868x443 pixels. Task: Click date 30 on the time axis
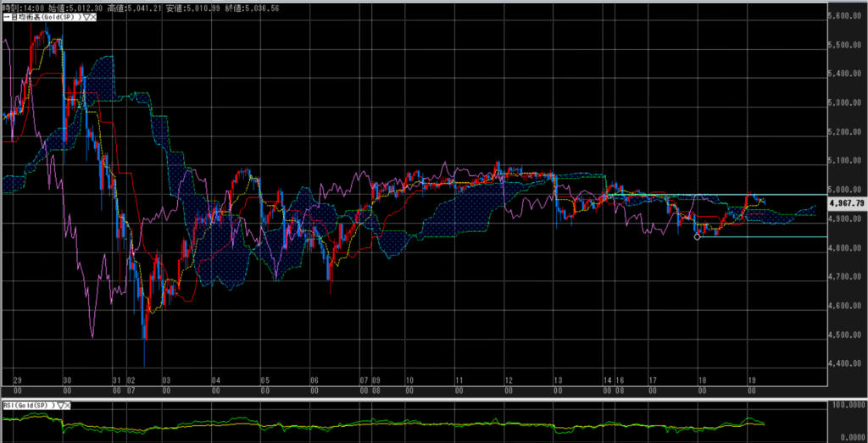point(67,382)
